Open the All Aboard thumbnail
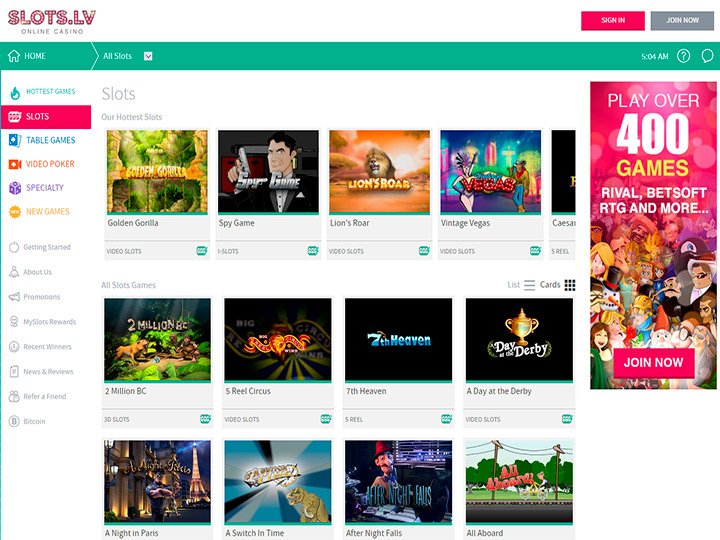The height and width of the screenshot is (540, 720). (x=519, y=482)
